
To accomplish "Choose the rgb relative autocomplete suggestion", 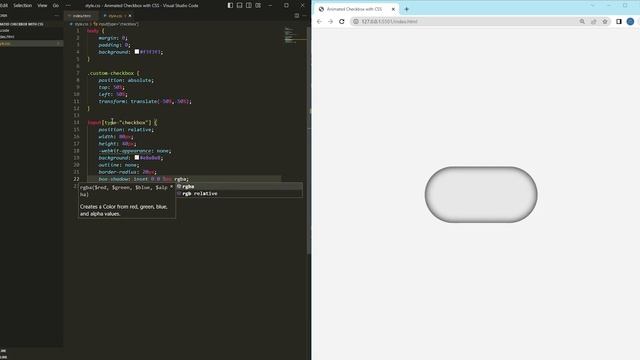I will pos(239,193).
